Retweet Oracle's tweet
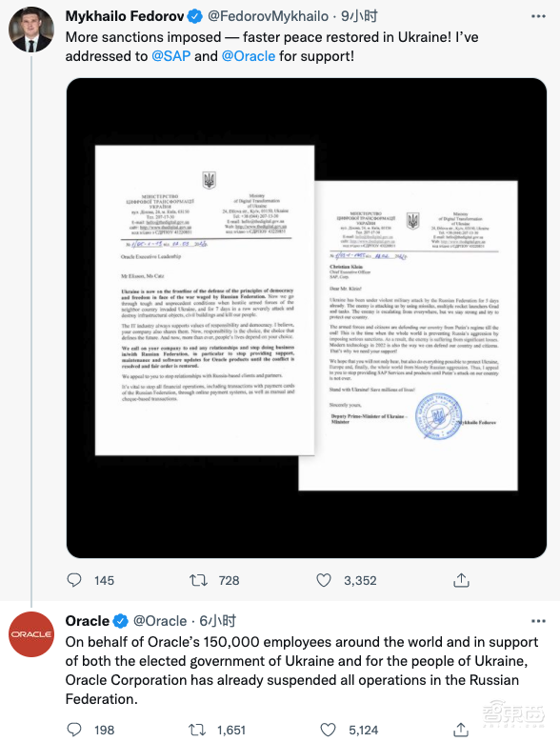The image size is (560, 742). tap(197, 730)
